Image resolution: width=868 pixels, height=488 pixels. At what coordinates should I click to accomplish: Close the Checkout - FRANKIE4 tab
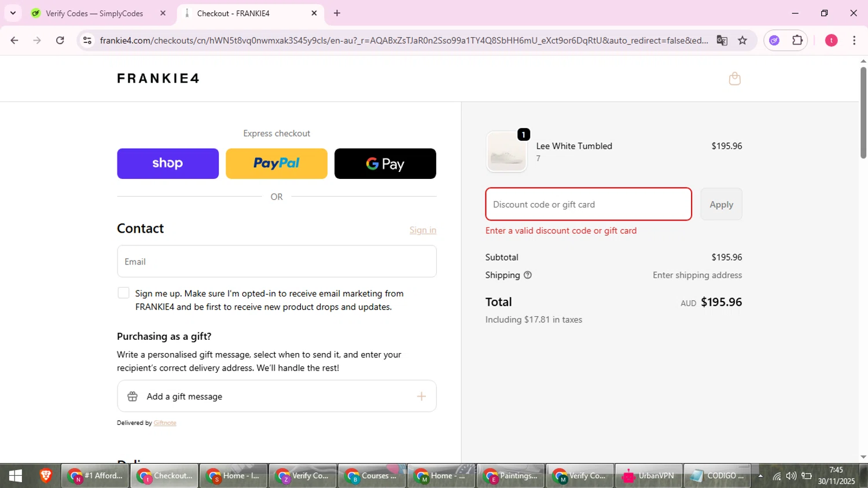pyautogui.click(x=314, y=13)
